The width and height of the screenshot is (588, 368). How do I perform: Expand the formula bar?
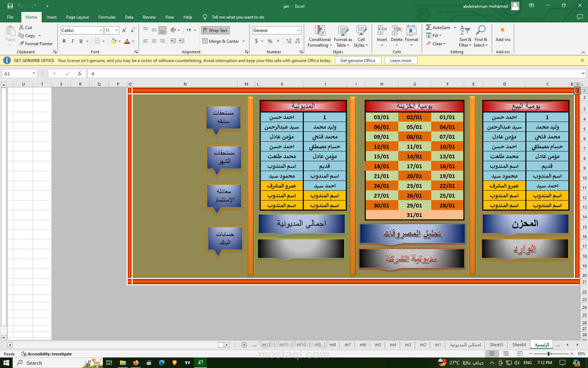coord(583,74)
